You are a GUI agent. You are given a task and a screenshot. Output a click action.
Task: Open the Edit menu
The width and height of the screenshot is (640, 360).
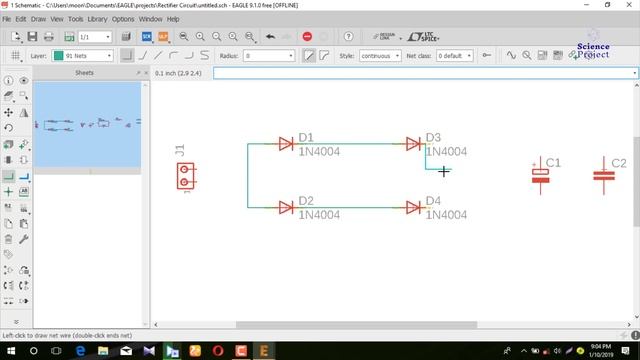21,19
